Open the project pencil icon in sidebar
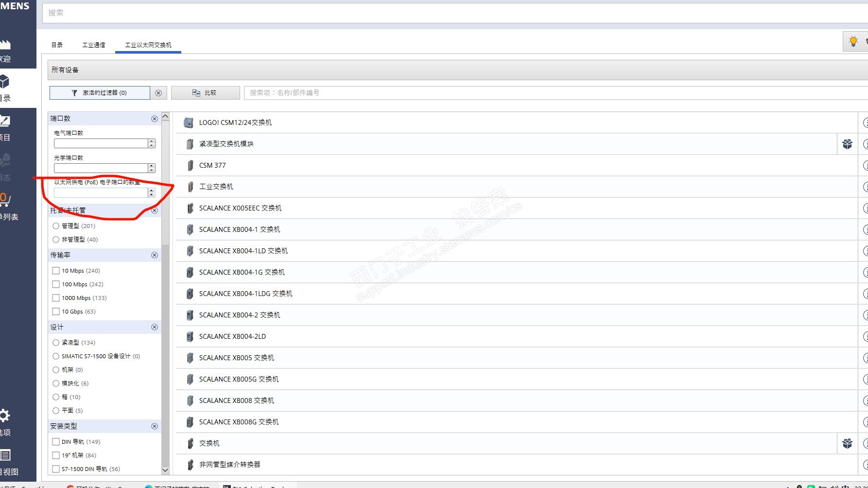 point(5,121)
